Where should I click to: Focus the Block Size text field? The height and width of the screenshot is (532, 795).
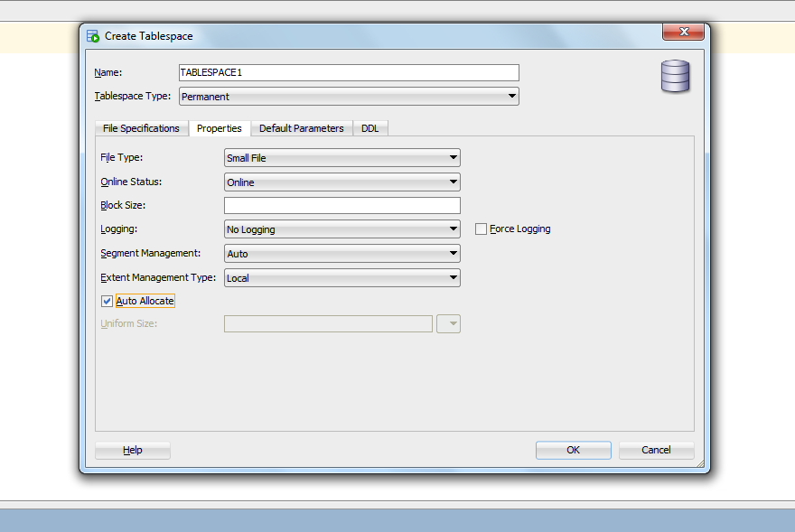click(341, 206)
